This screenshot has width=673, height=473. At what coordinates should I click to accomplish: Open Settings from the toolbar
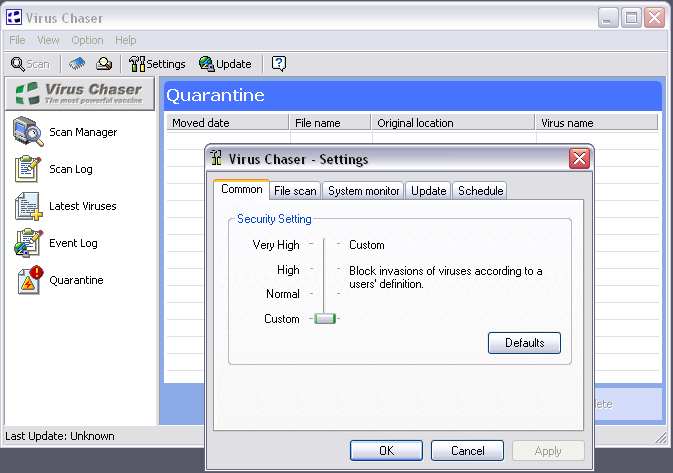click(157, 64)
